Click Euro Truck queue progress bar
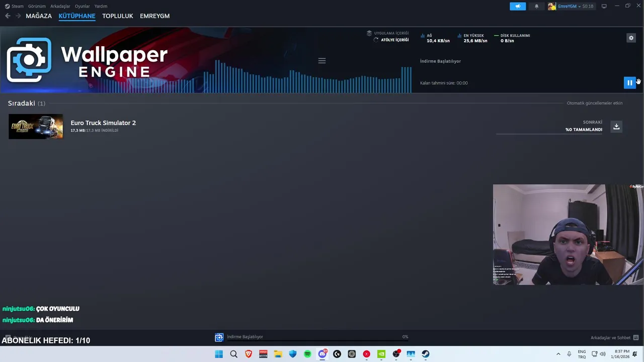 coord(549,134)
